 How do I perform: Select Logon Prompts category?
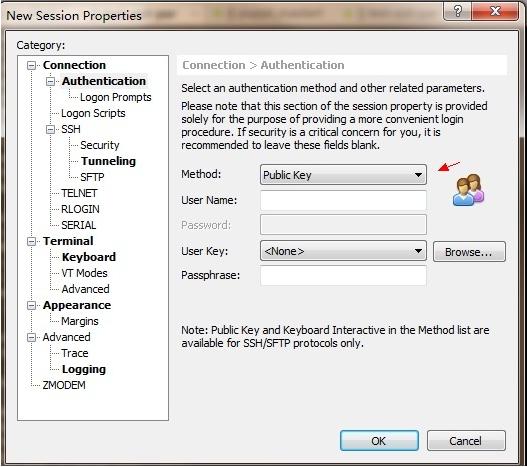pos(116,97)
